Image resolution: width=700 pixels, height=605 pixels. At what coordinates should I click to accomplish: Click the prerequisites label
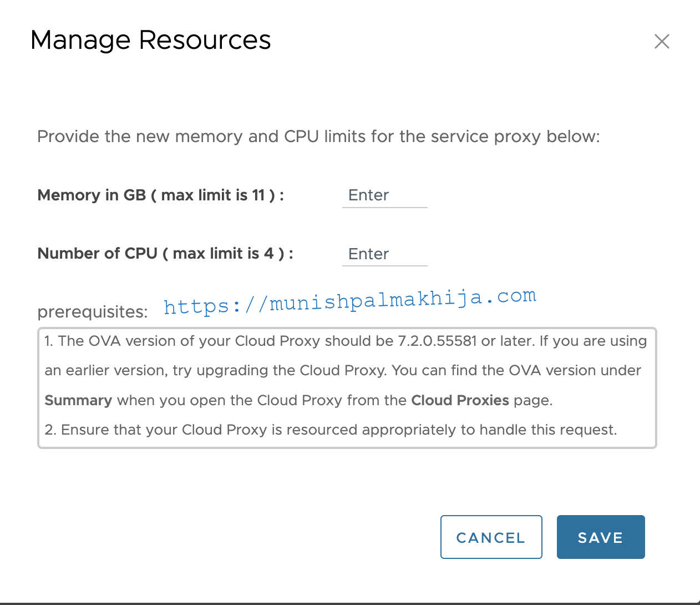(x=93, y=312)
